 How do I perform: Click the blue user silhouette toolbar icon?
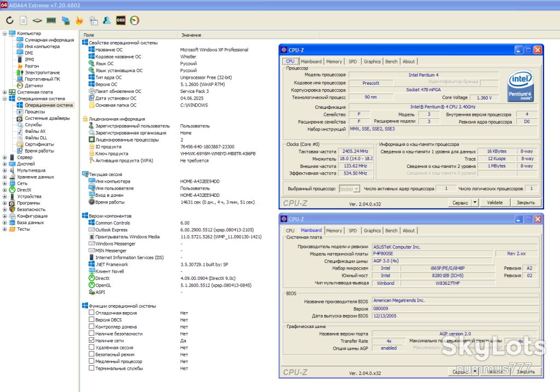click(107, 20)
